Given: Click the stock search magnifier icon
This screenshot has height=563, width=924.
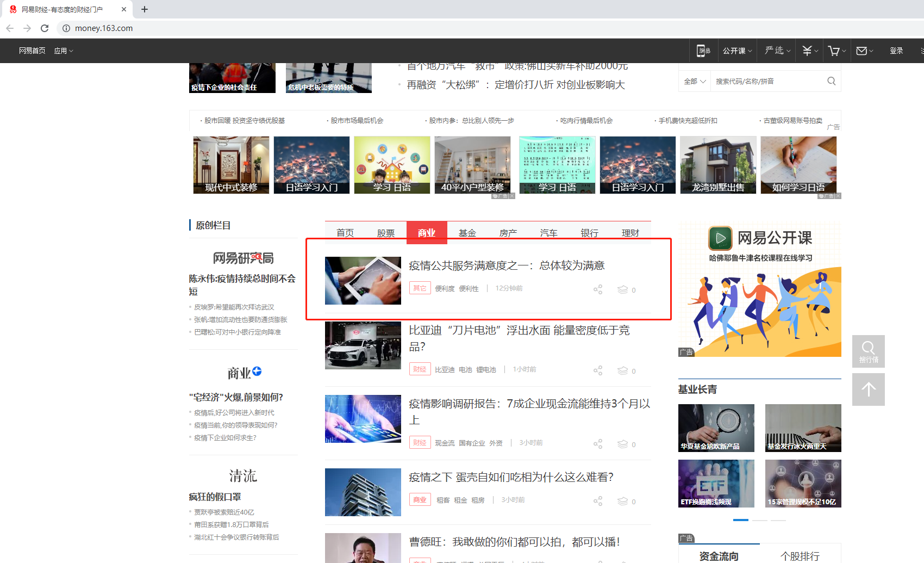Looking at the screenshot, I should click(x=832, y=81).
